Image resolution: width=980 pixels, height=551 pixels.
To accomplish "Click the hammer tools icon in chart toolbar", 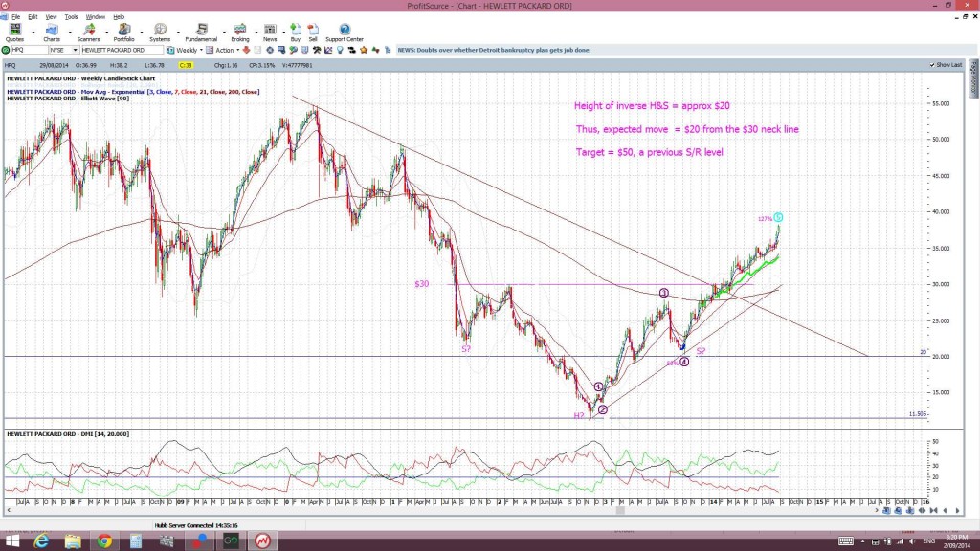I will click(317, 50).
